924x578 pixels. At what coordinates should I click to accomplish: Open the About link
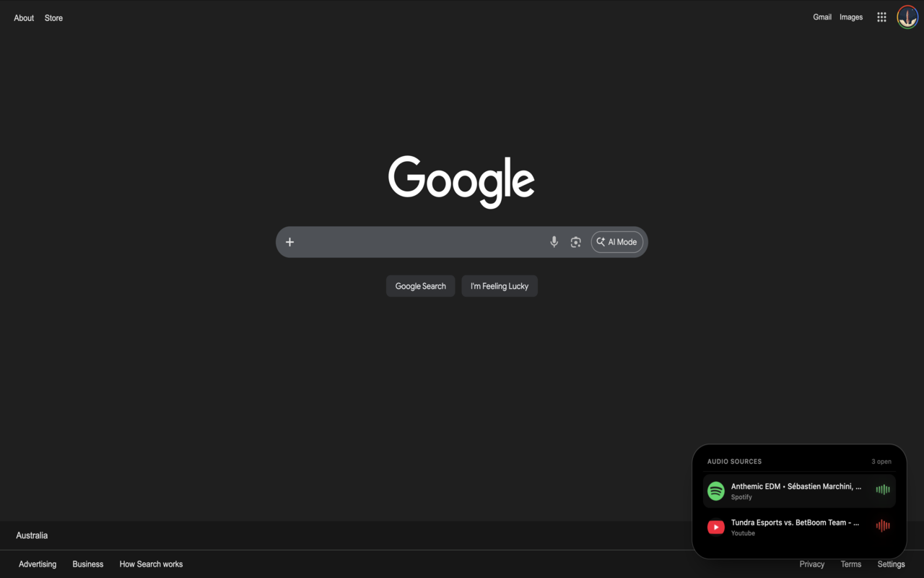[x=24, y=18]
